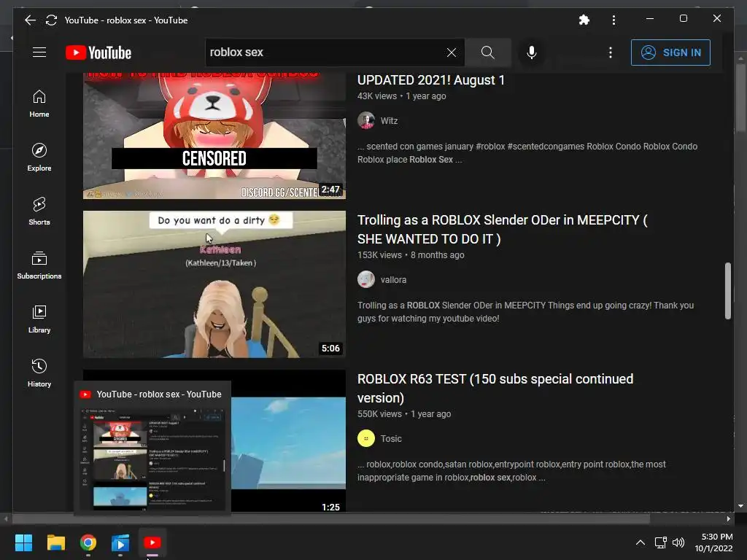
Task: Open the clock showing 5:30 PM
Action: [x=713, y=542]
